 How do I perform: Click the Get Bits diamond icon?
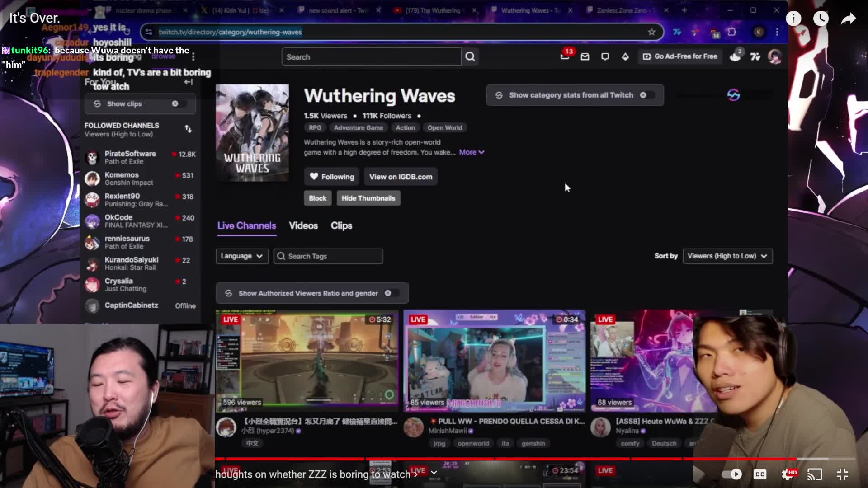625,57
